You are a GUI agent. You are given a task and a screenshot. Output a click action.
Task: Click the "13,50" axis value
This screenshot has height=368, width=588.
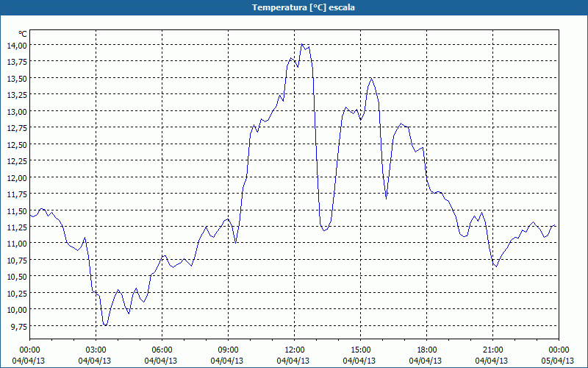click(x=17, y=78)
